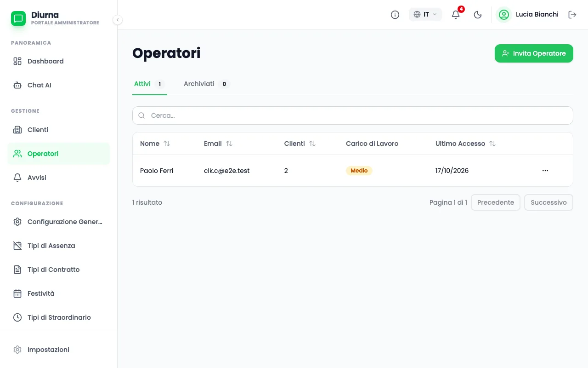Screen dimensions: 588x368
Task: Focus the Cerca search field
Action: [353, 115]
